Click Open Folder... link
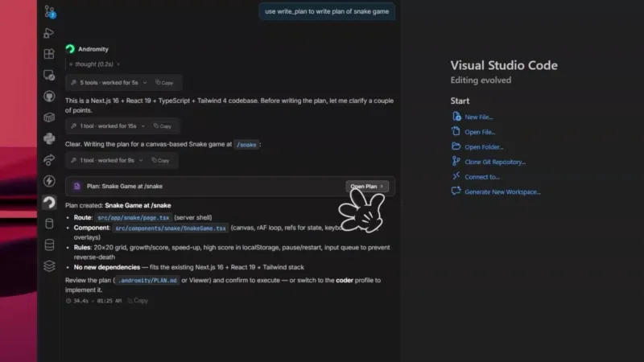 (x=484, y=147)
